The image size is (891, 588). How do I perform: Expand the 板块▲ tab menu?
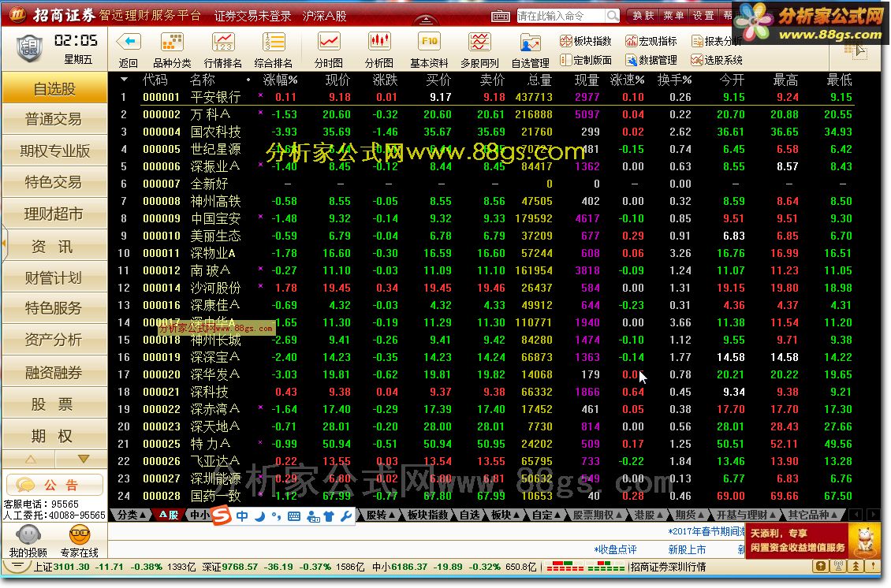pyautogui.click(x=505, y=515)
